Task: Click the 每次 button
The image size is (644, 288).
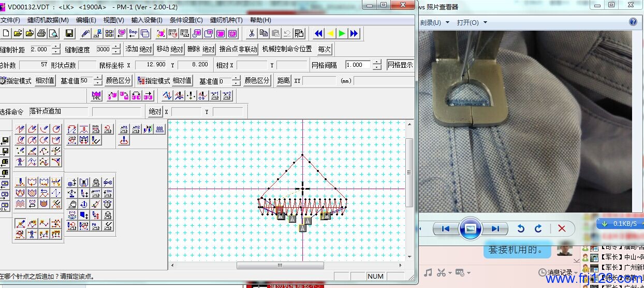Action: [x=324, y=50]
